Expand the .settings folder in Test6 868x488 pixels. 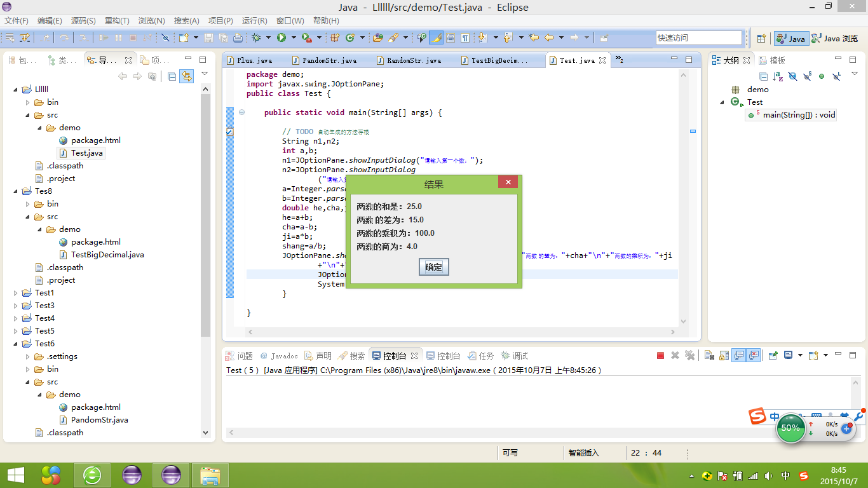tap(27, 356)
